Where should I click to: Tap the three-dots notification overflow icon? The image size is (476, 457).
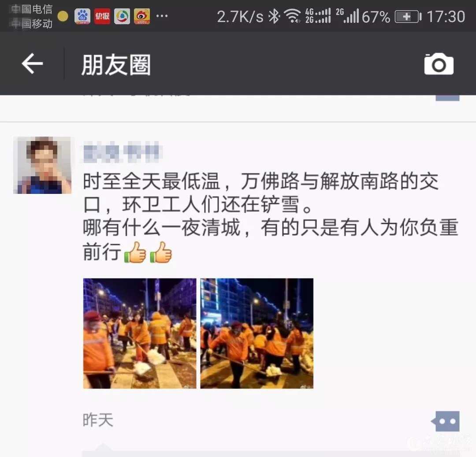click(162, 16)
